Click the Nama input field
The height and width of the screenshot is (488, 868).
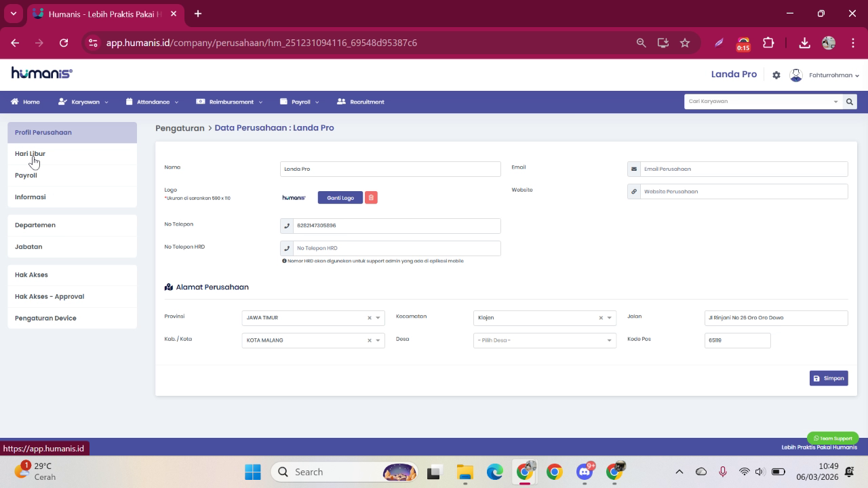tap(391, 169)
